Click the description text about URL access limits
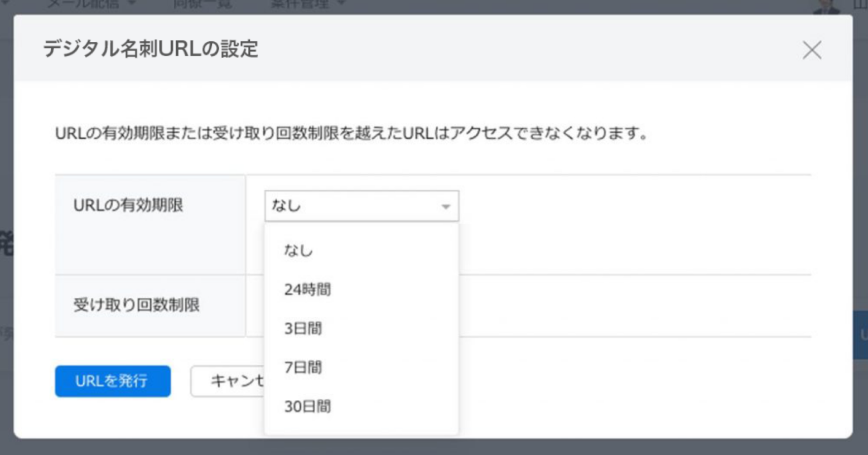Viewport: 868px width, 455px height. click(x=352, y=134)
